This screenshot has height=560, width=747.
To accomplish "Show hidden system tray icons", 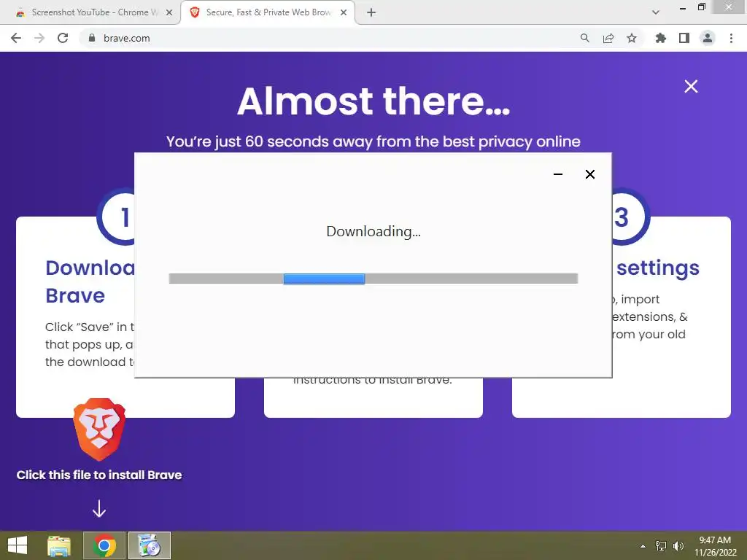I will 643,546.
